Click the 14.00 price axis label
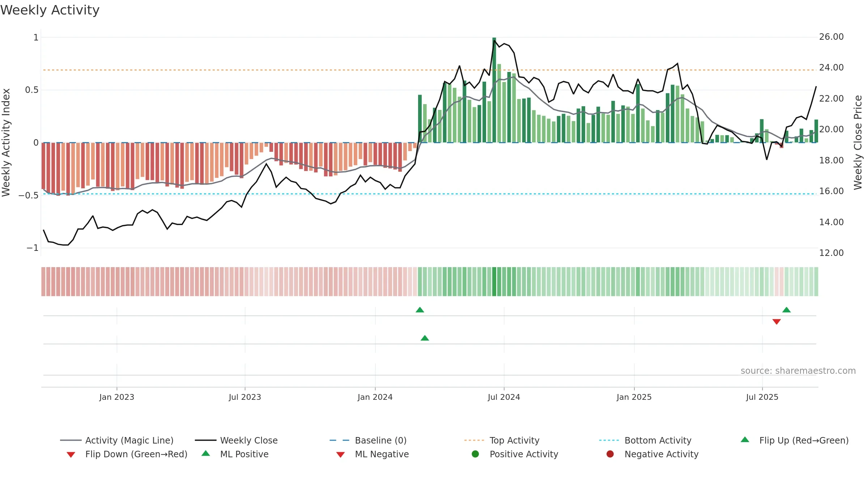 (x=831, y=222)
